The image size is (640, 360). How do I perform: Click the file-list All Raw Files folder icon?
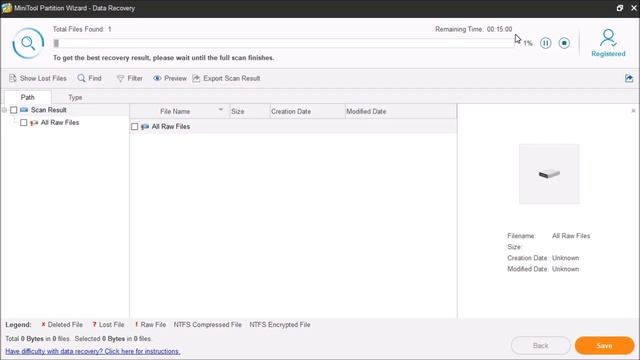coord(145,127)
